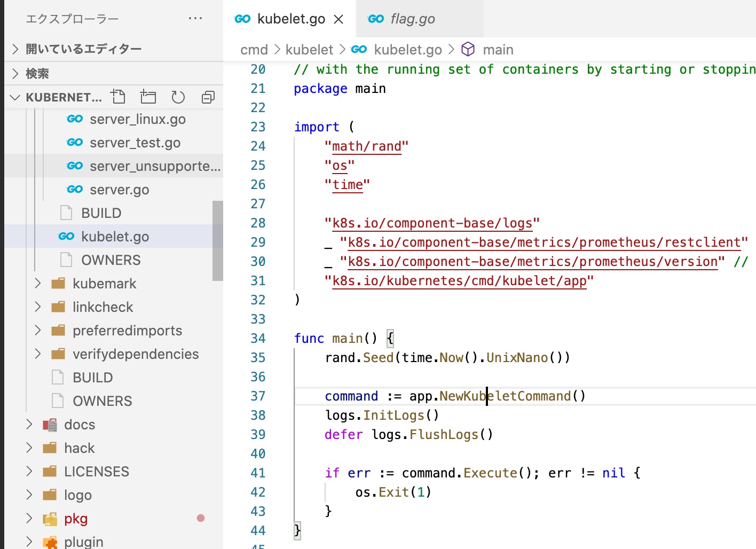This screenshot has width=756, height=549.
Task: Open server_unsupporte... file in the tree
Action: coord(114,166)
